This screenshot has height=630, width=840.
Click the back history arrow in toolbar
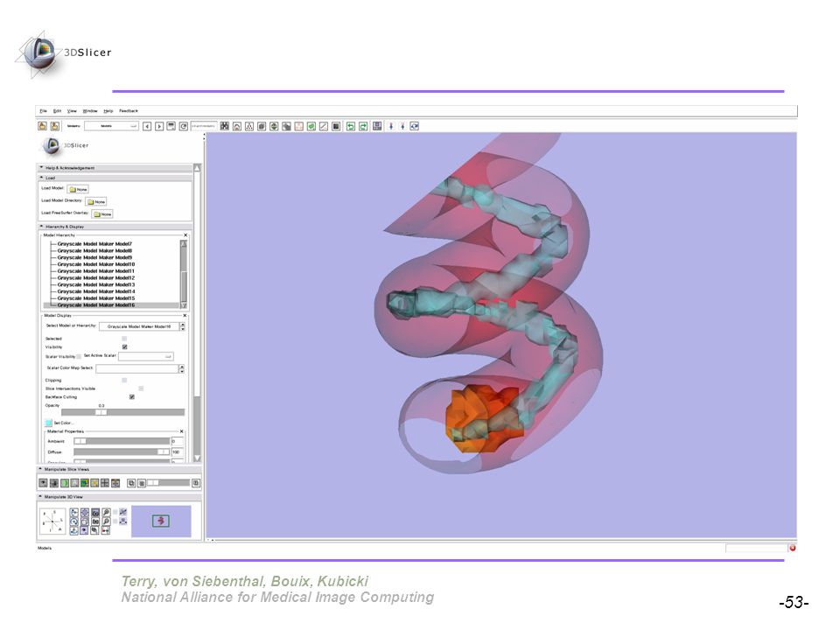click(147, 126)
